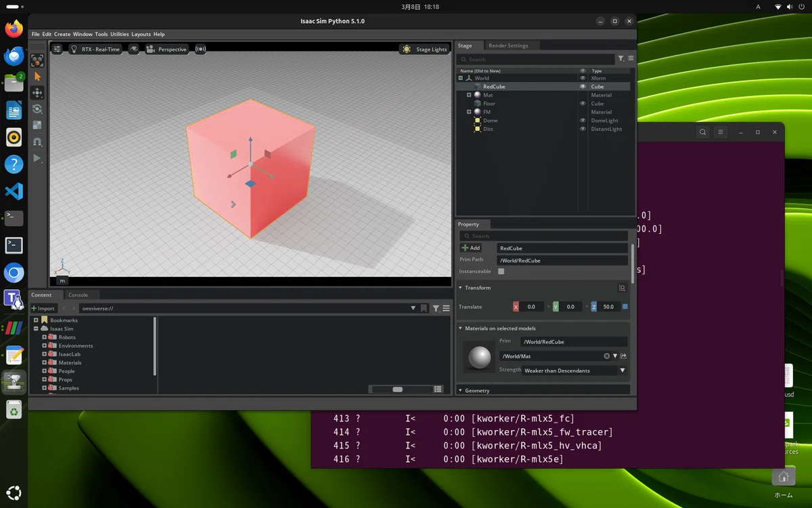
Task: Expand the Mat node in Stage tree
Action: pos(469,95)
